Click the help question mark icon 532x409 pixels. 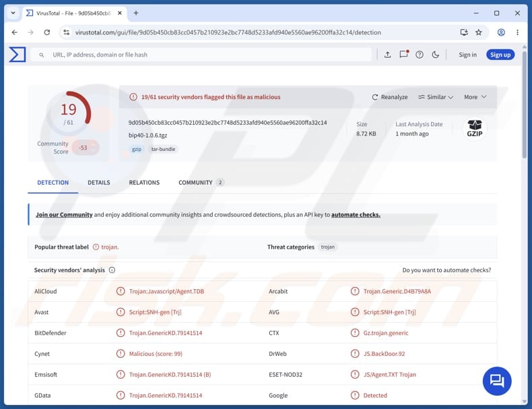pos(420,55)
